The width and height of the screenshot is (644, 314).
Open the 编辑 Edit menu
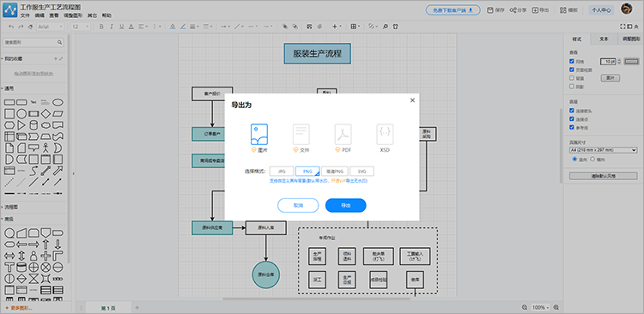click(x=39, y=15)
